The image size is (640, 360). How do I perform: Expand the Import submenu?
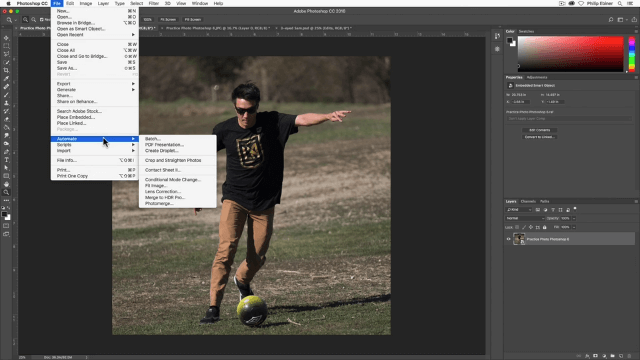(94, 151)
